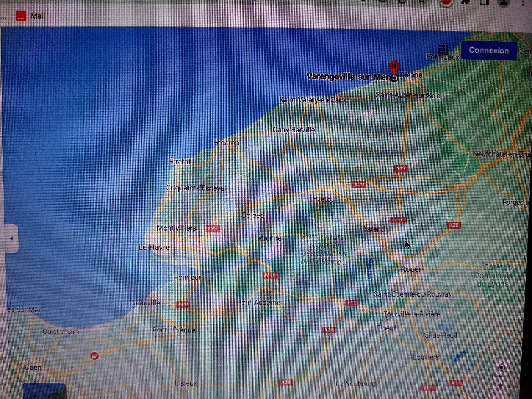Click the Rouen city label

(412, 269)
